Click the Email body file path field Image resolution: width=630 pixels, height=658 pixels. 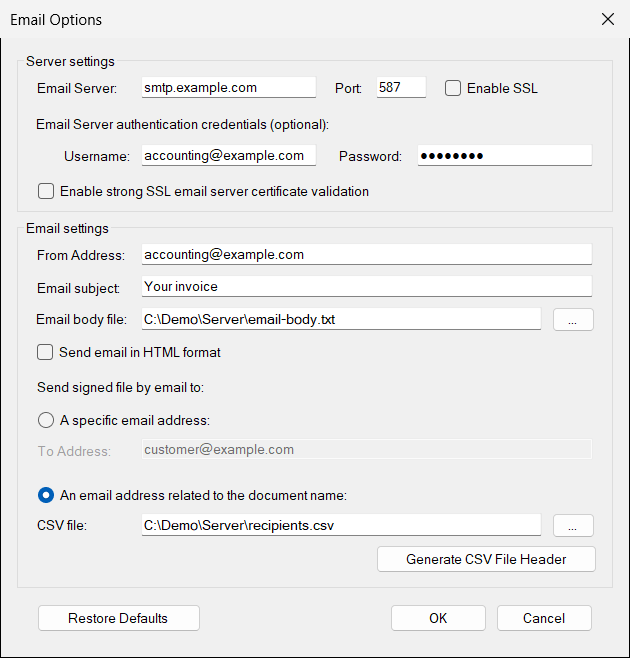point(341,319)
